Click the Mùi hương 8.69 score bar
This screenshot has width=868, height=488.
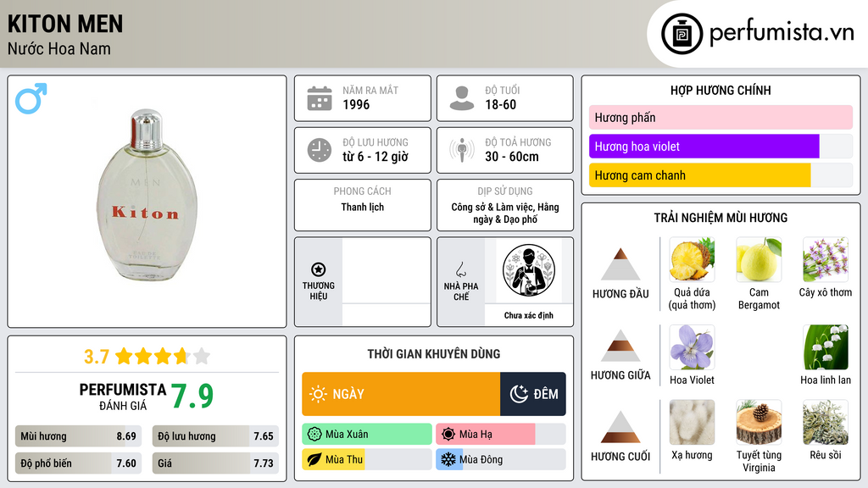point(79,436)
